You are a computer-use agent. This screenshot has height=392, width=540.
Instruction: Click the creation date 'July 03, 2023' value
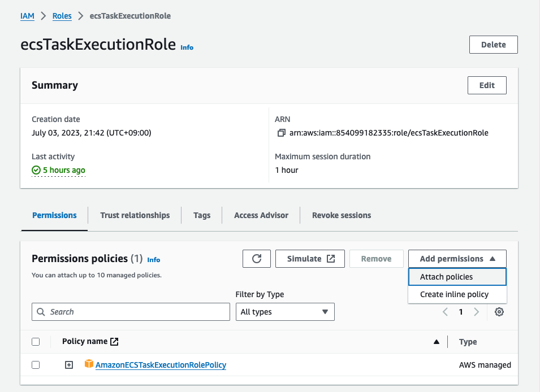91,133
